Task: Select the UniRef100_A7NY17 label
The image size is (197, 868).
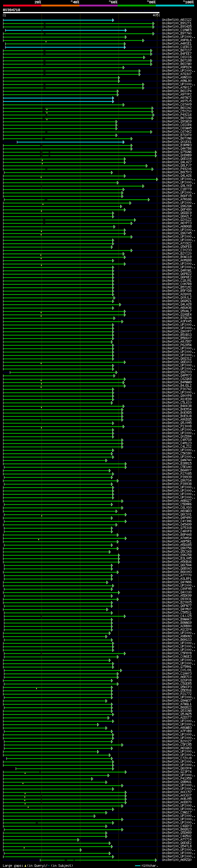Action: point(177,88)
